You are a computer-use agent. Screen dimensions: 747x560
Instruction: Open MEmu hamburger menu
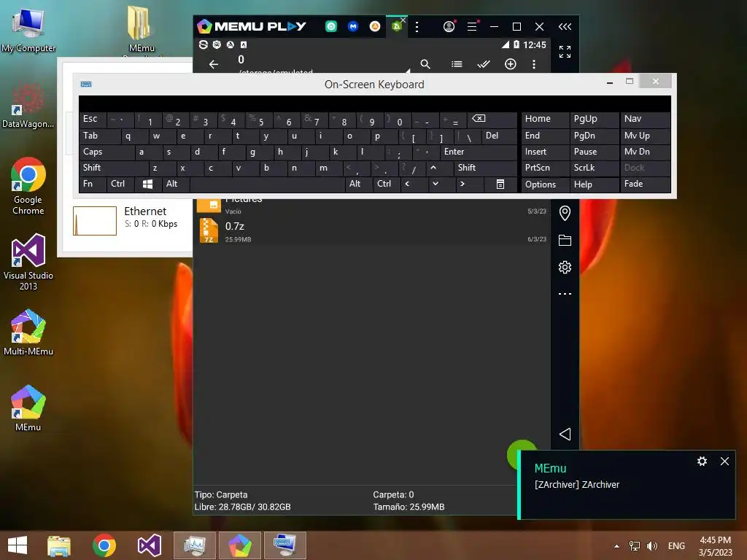tap(472, 26)
